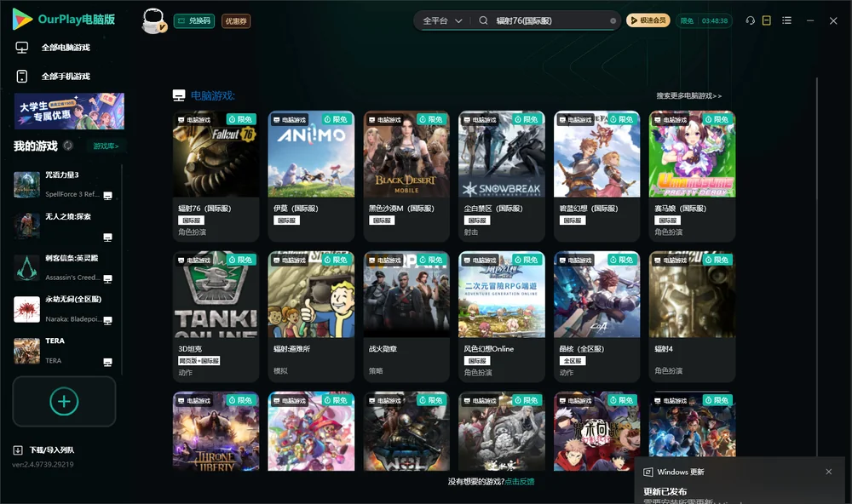This screenshot has width=852, height=504.
Task: Select 咒语力量3 in my games list
Action: 64,185
